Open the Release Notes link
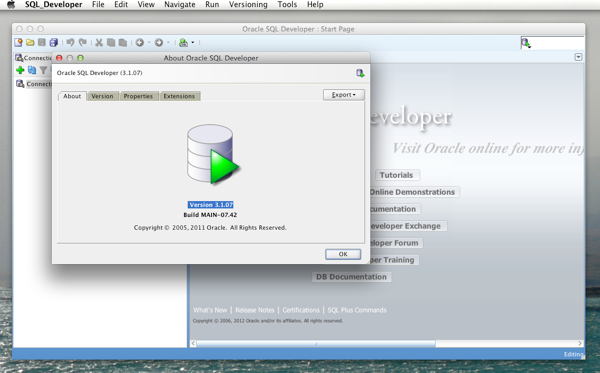The height and width of the screenshot is (373, 600). 255,310
